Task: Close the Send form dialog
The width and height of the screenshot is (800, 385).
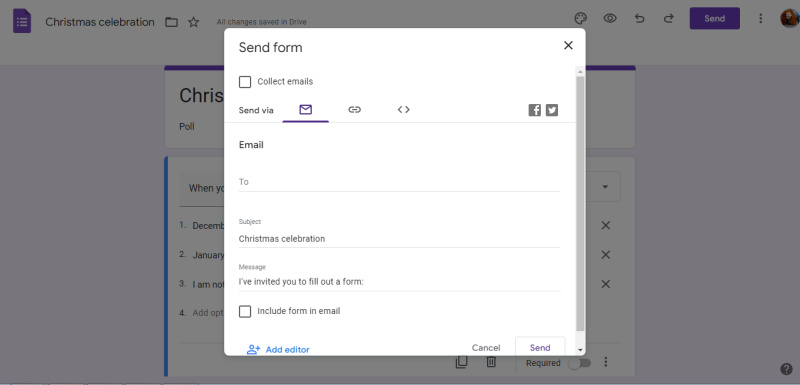Action: [568, 45]
